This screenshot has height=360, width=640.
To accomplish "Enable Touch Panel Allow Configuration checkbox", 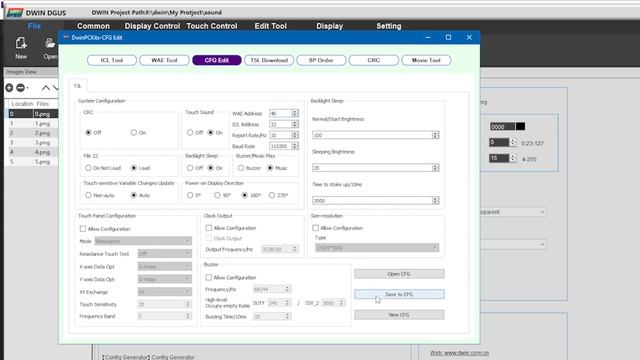I will 83,229.
